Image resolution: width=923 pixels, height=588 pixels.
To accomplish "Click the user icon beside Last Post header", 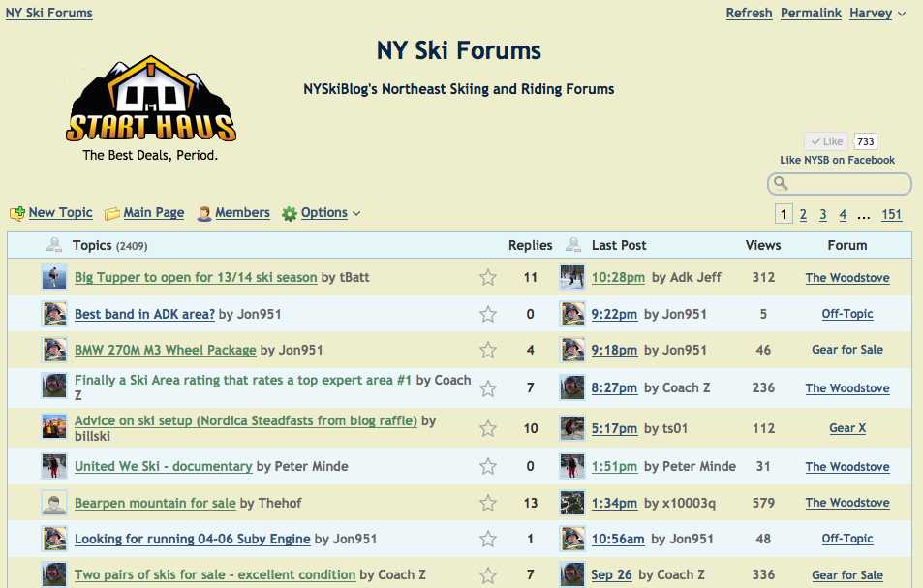I will pos(573,245).
